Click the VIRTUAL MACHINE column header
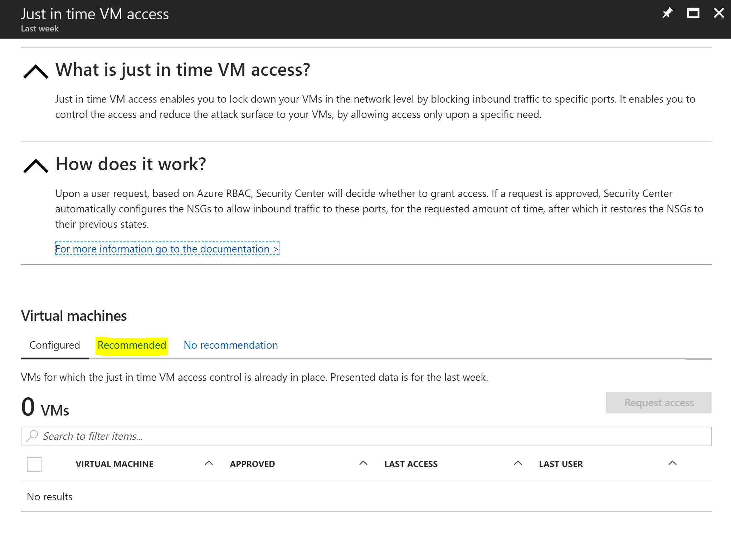 point(114,464)
